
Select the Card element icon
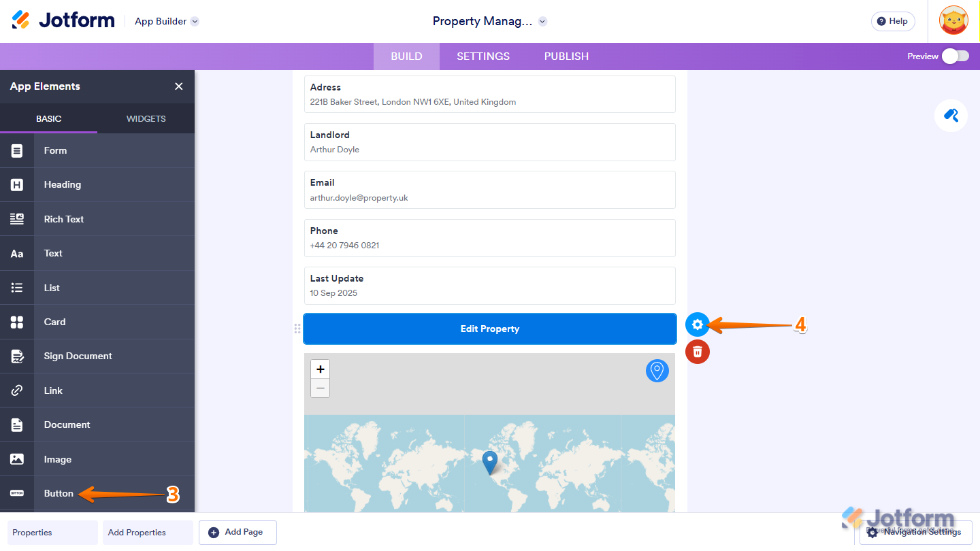[x=16, y=321]
